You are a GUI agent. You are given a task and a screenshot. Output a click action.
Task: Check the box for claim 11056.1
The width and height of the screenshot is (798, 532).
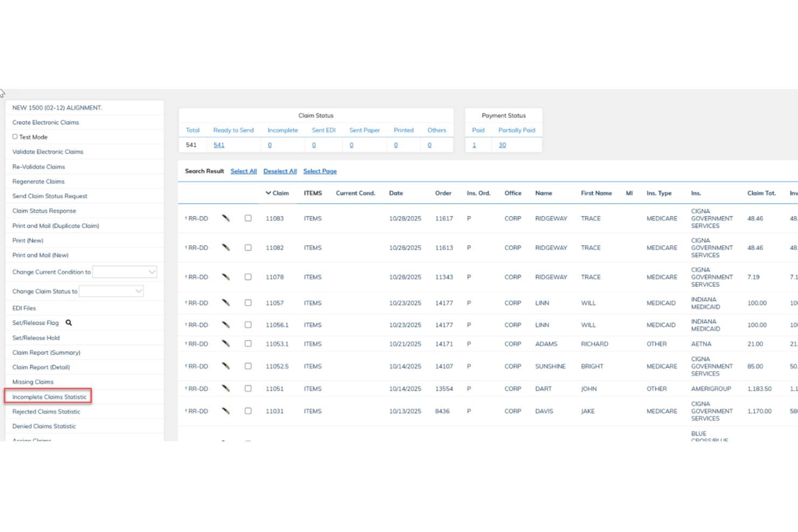coord(248,325)
